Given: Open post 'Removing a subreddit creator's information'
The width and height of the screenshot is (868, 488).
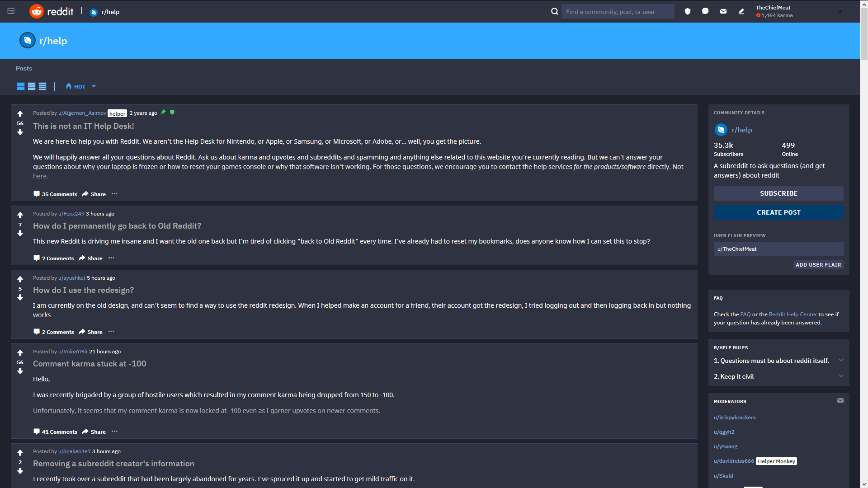Looking at the screenshot, I should coord(113,464).
